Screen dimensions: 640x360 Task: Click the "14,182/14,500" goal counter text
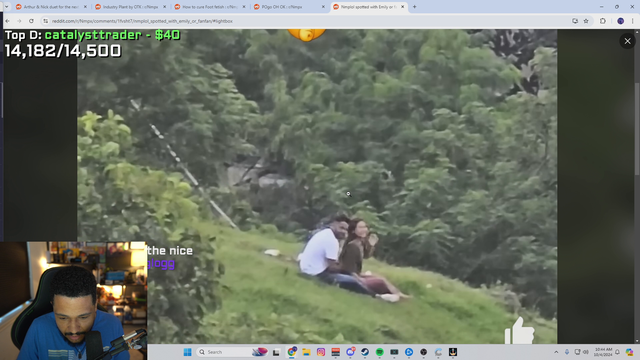pos(63,51)
